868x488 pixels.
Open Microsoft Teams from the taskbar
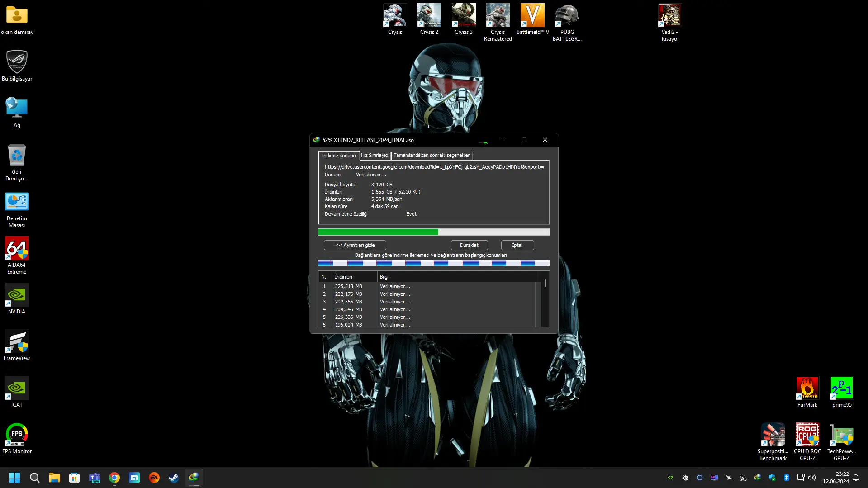click(x=95, y=478)
